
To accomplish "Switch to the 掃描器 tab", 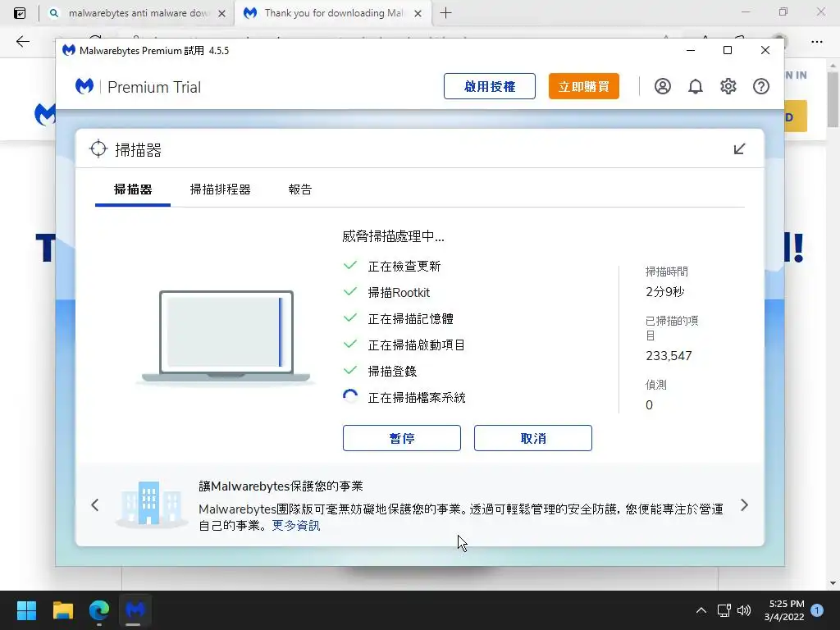I will click(133, 189).
